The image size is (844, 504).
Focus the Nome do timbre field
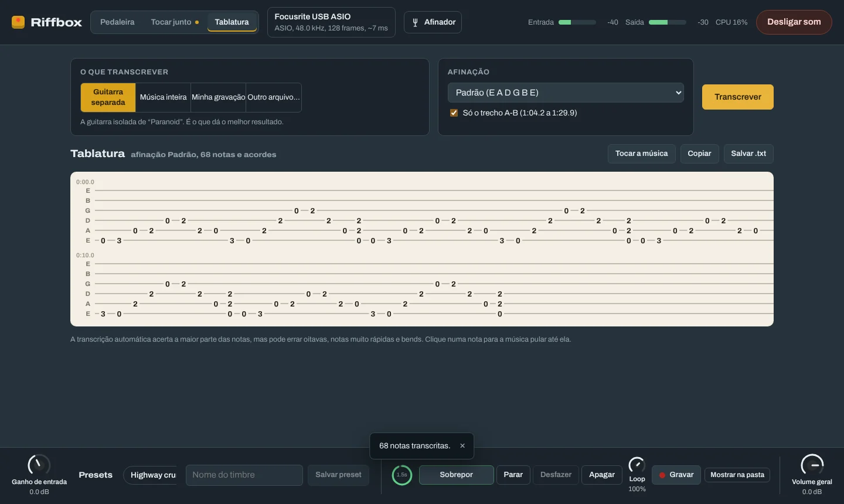coord(244,475)
